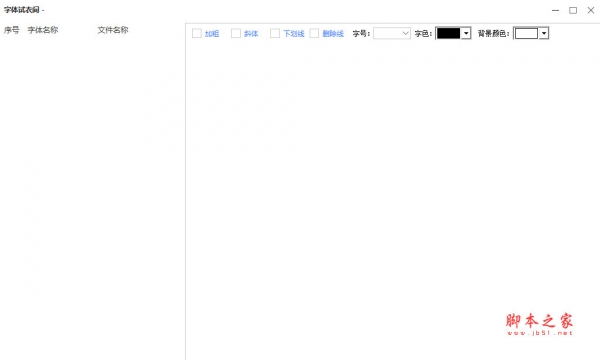
Task: Open the 字色 font color dropdown arrow
Action: pos(466,33)
